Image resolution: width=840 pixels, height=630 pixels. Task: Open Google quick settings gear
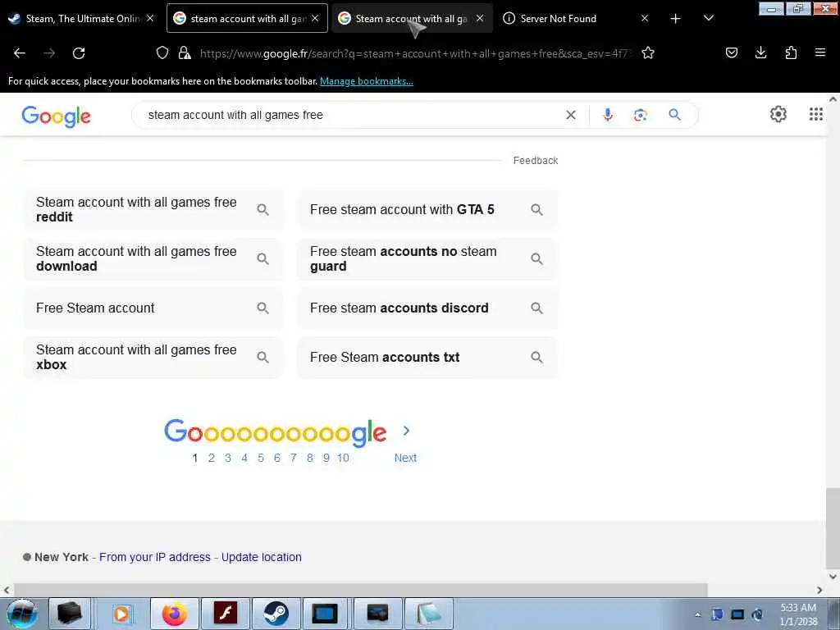click(x=778, y=113)
